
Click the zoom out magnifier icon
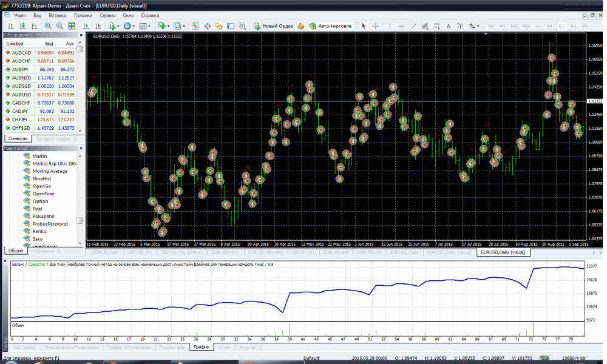59,26
